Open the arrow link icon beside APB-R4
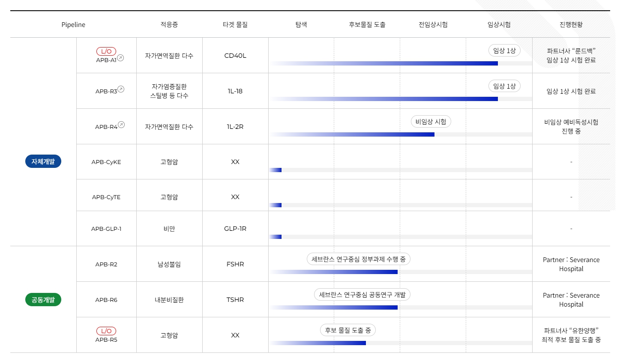The height and width of the screenshot is (364, 623). click(121, 125)
